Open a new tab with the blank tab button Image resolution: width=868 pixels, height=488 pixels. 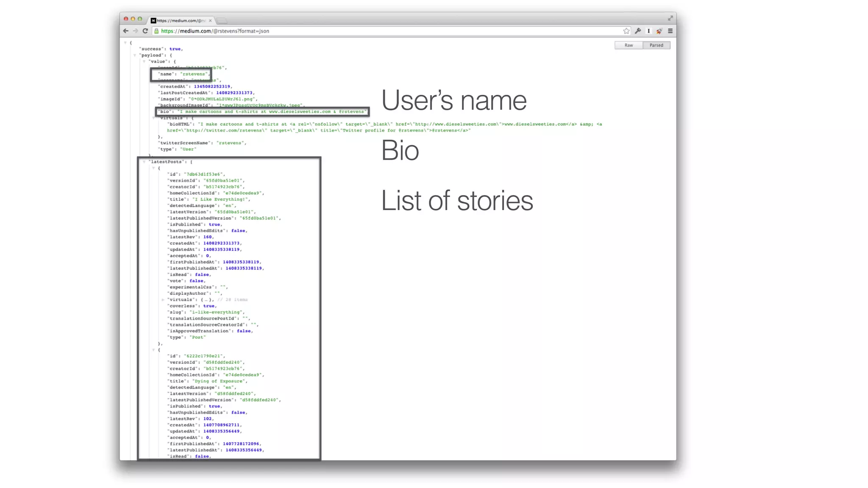click(x=222, y=21)
